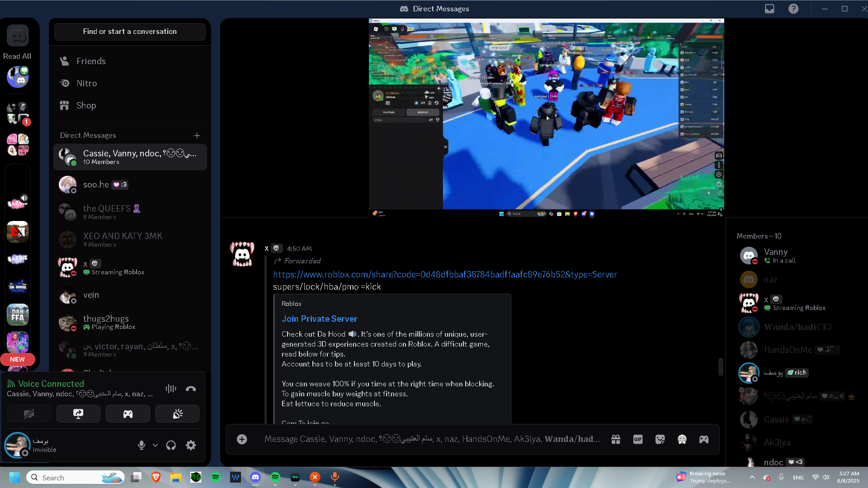
Task: Open the DM shortcut with green notification badge
Action: click(18, 77)
